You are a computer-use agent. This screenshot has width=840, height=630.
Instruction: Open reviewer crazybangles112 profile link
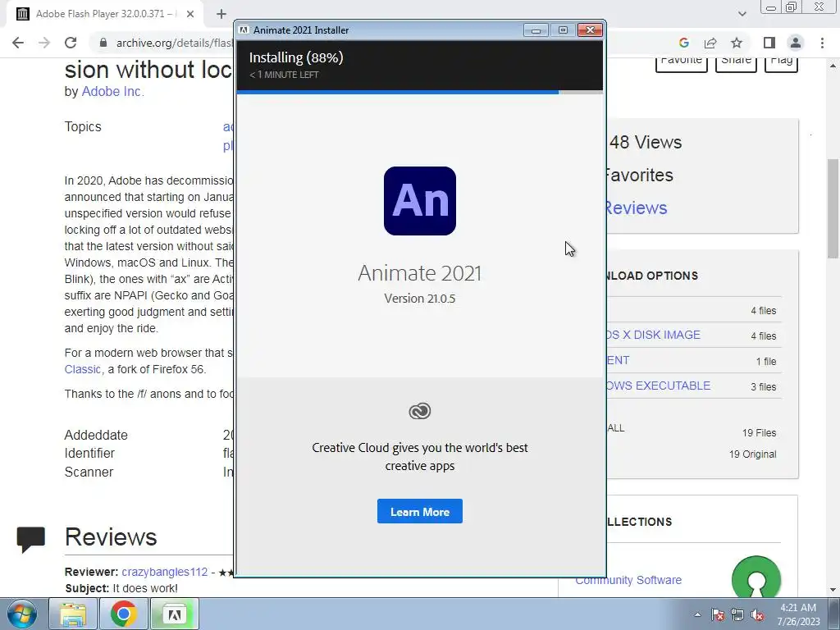point(164,572)
